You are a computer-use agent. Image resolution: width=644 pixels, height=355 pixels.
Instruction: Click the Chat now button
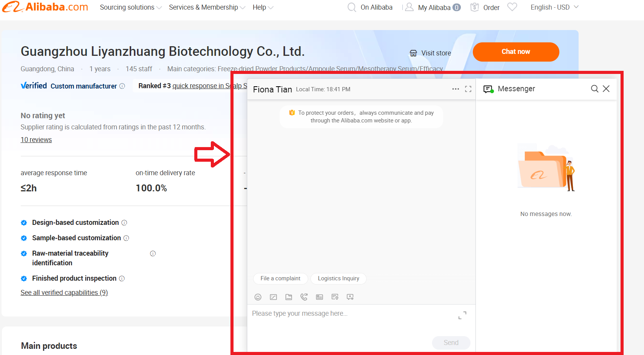point(516,52)
